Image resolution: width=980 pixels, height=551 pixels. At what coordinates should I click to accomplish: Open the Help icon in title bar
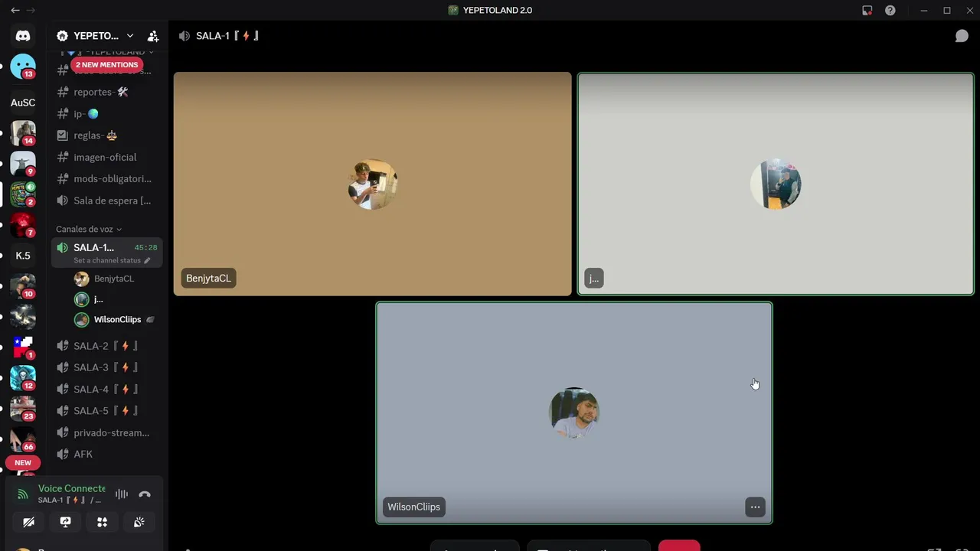click(x=890, y=10)
